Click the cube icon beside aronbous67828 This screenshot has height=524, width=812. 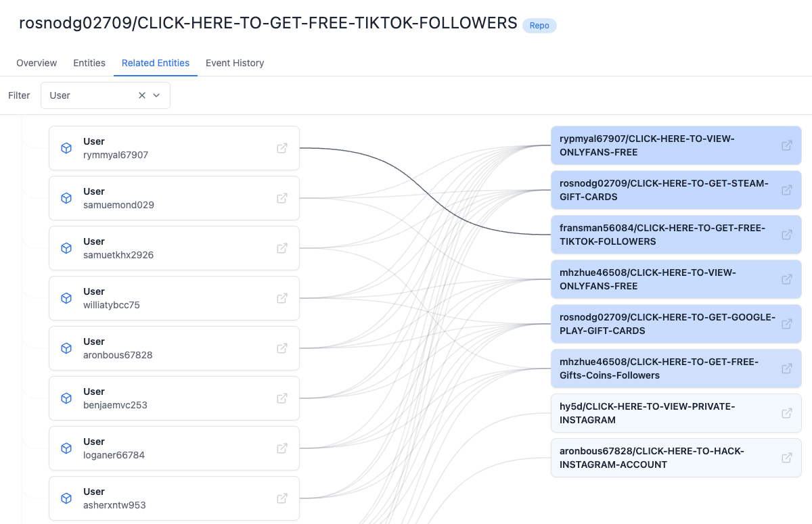click(x=66, y=348)
